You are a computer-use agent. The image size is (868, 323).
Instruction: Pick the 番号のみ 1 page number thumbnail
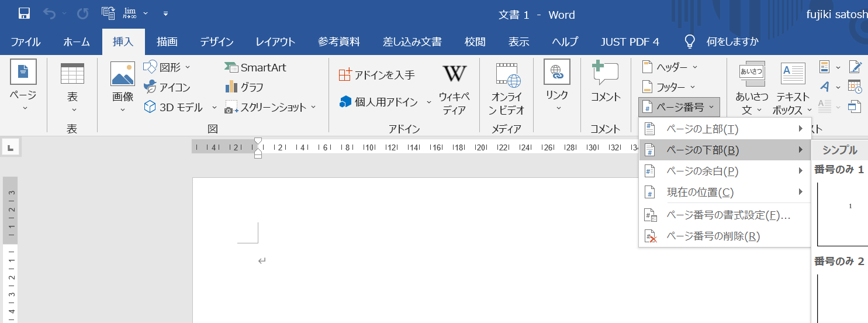pyautogui.click(x=842, y=214)
